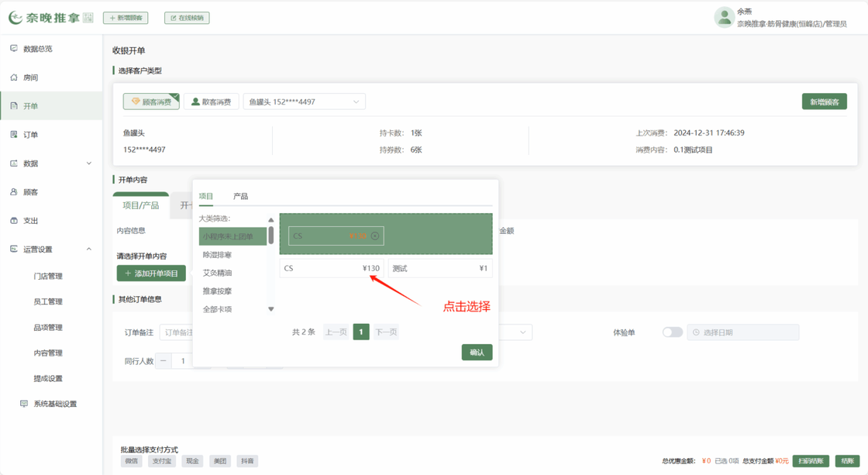868x475 pixels.
Task: Select 散客消费 customer type
Action: 211,102
